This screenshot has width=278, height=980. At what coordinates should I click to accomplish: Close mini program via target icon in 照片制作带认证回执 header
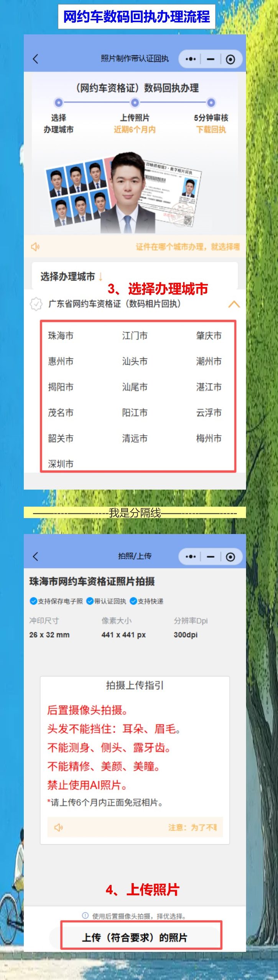(x=230, y=59)
